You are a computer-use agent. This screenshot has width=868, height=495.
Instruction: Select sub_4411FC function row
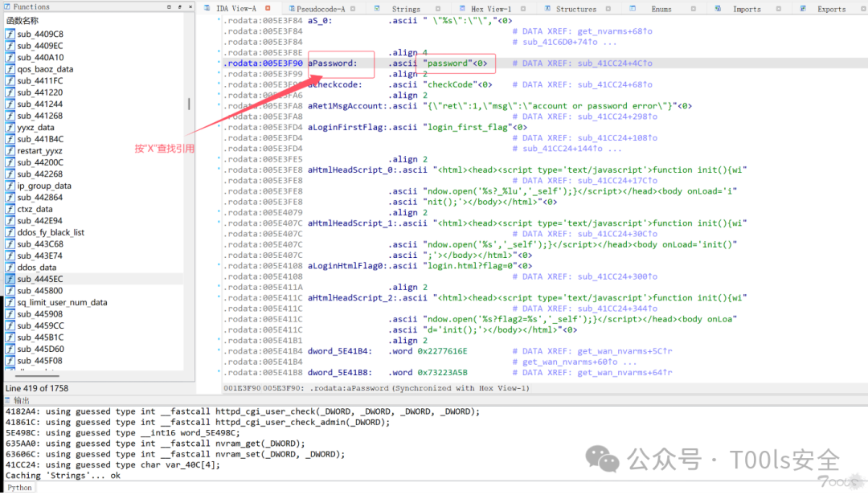point(94,81)
